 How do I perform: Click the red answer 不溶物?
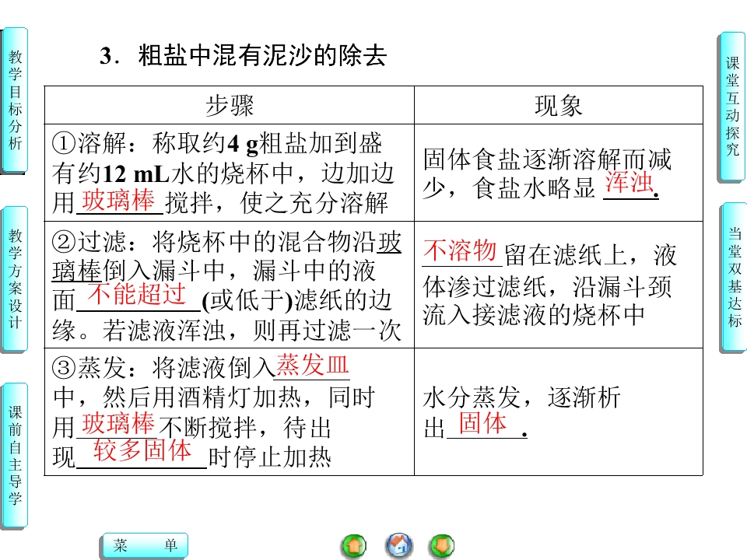click(460, 250)
